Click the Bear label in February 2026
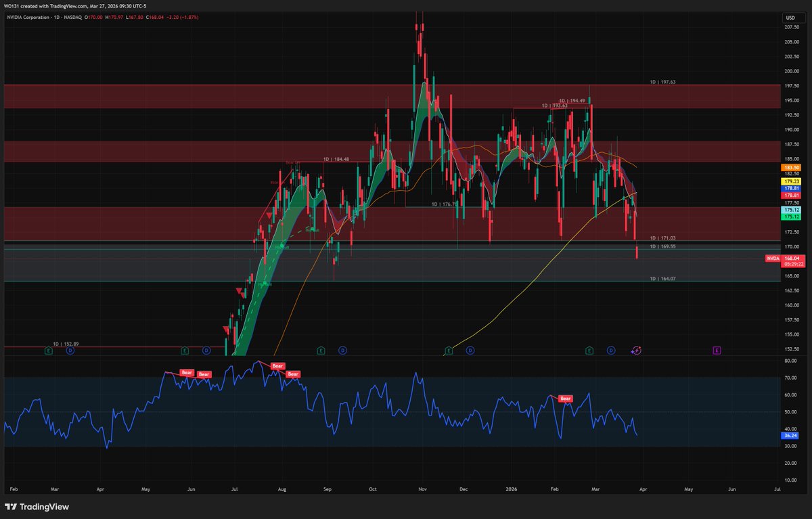This screenshot has height=519, width=812. pos(566,399)
